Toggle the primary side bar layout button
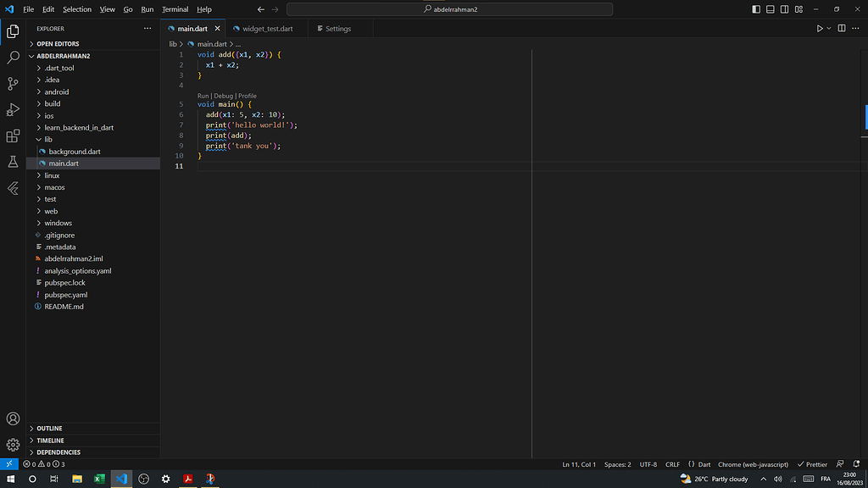Image resolution: width=868 pixels, height=488 pixels. (x=756, y=9)
